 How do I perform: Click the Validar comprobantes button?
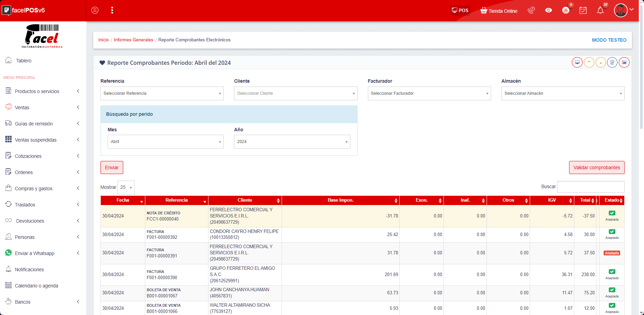pyautogui.click(x=596, y=167)
